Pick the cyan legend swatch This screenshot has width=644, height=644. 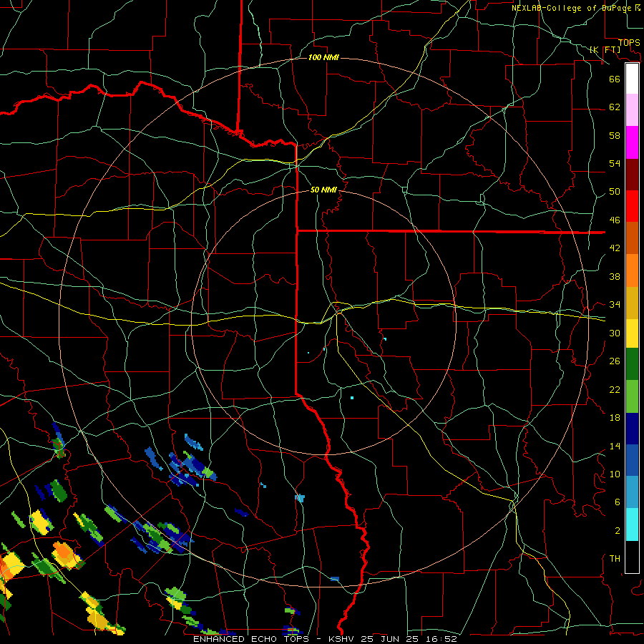pos(632,525)
